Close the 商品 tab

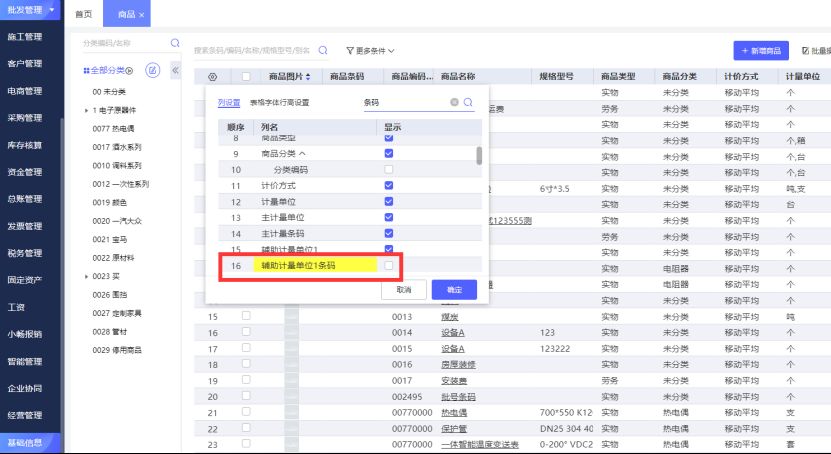[142, 15]
